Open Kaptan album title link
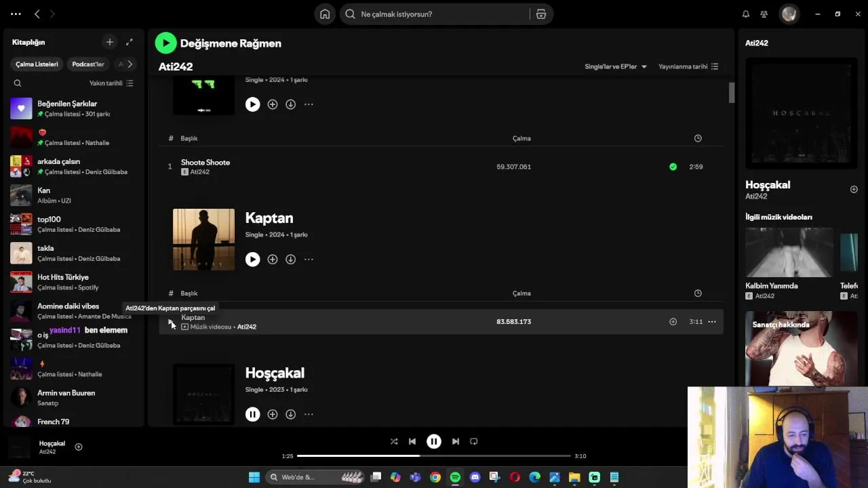This screenshot has height=488, width=868. (x=269, y=218)
